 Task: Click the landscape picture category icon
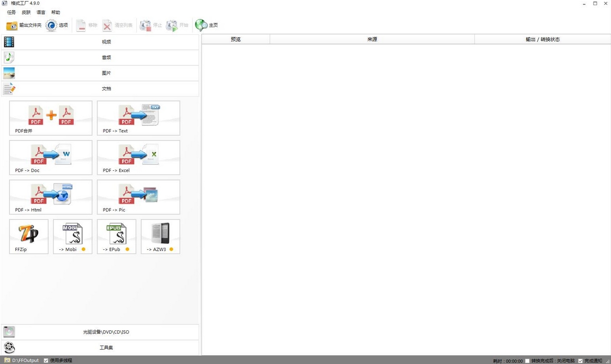pyautogui.click(x=9, y=73)
